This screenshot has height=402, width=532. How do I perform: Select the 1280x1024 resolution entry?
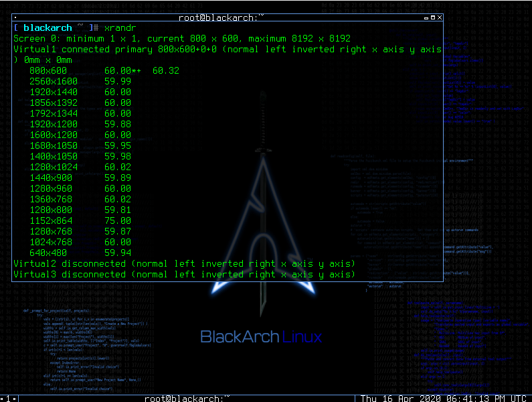click(x=54, y=167)
